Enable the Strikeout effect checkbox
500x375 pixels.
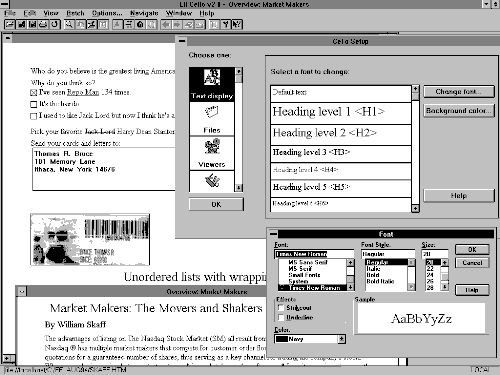point(281,308)
